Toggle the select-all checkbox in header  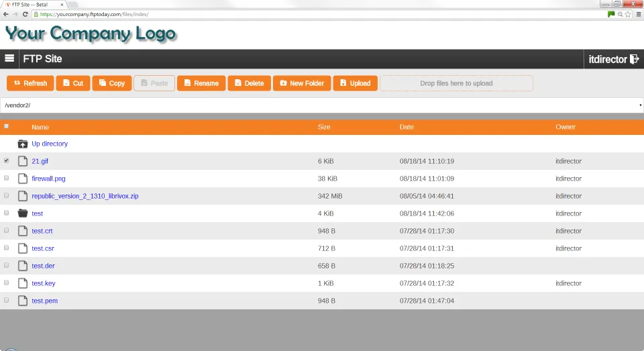(x=7, y=126)
